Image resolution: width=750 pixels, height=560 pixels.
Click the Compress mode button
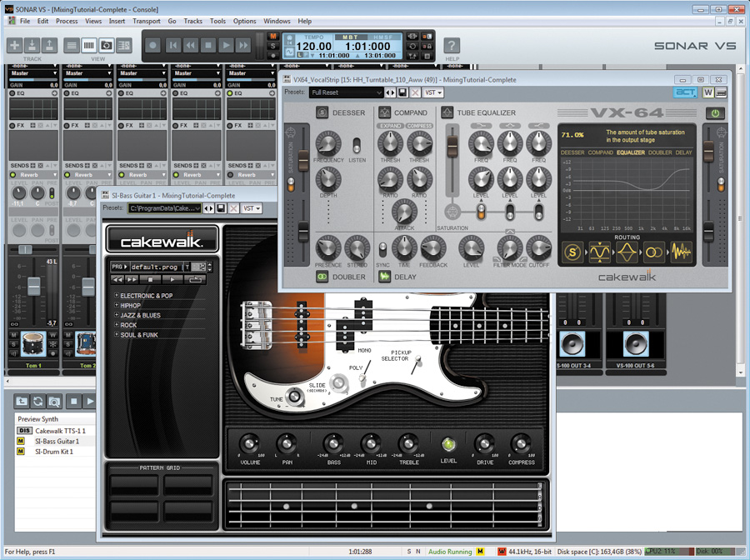(418, 126)
